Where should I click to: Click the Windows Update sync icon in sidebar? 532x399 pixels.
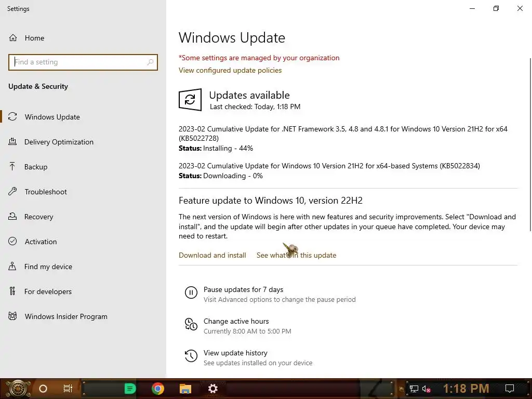click(x=12, y=117)
